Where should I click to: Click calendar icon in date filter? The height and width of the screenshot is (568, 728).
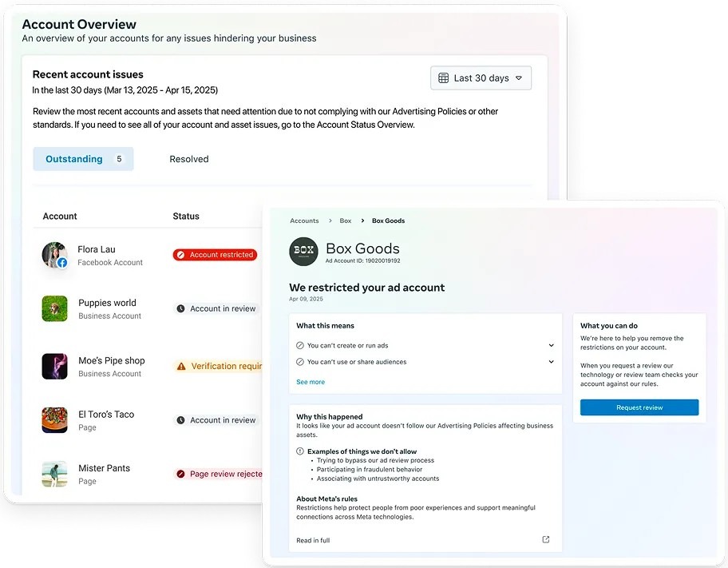tap(444, 78)
